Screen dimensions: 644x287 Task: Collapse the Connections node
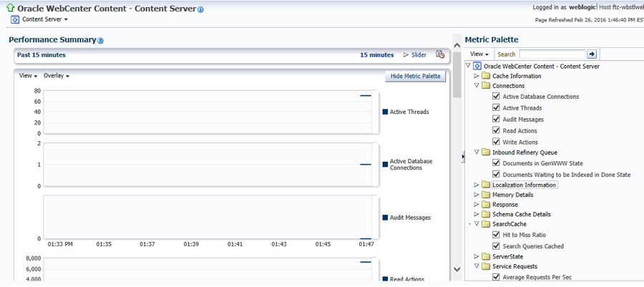[477, 85]
